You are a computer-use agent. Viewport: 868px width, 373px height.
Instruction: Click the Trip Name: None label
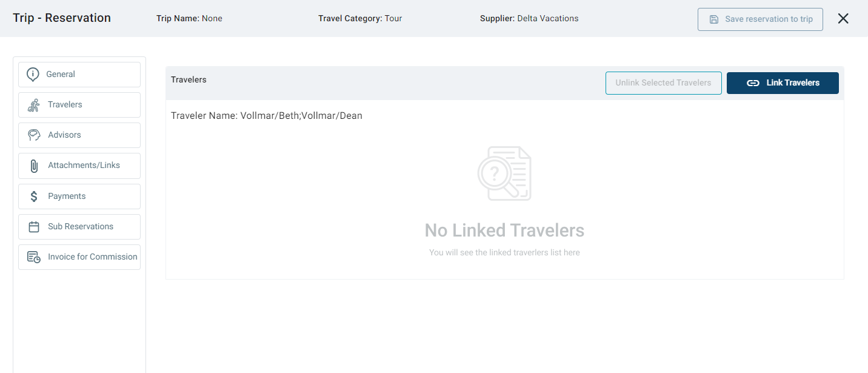[189, 19]
